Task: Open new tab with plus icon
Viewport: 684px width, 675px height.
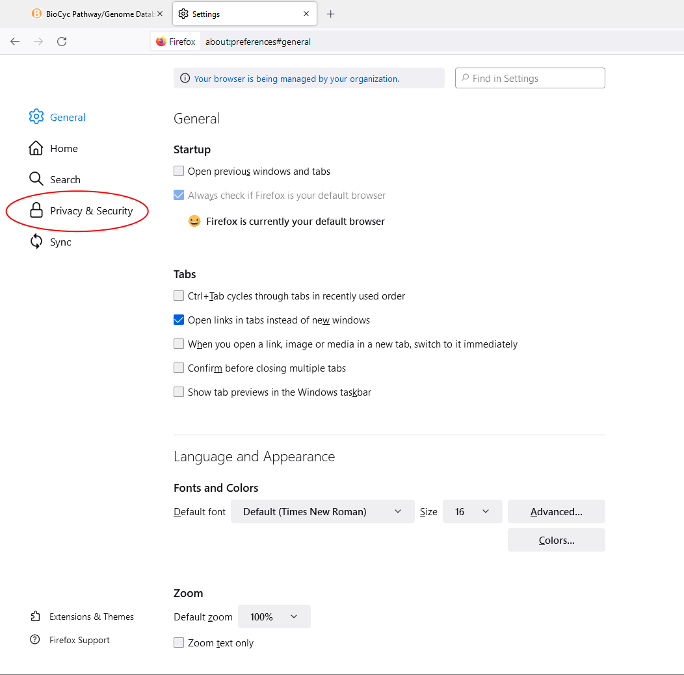Action: click(331, 14)
